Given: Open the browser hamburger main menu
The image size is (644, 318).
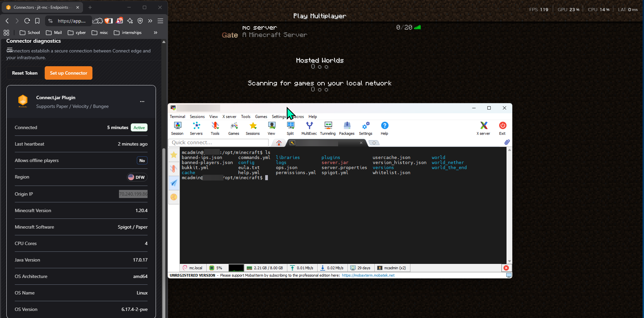Looking at the screenshot, I should coord(160,21).
